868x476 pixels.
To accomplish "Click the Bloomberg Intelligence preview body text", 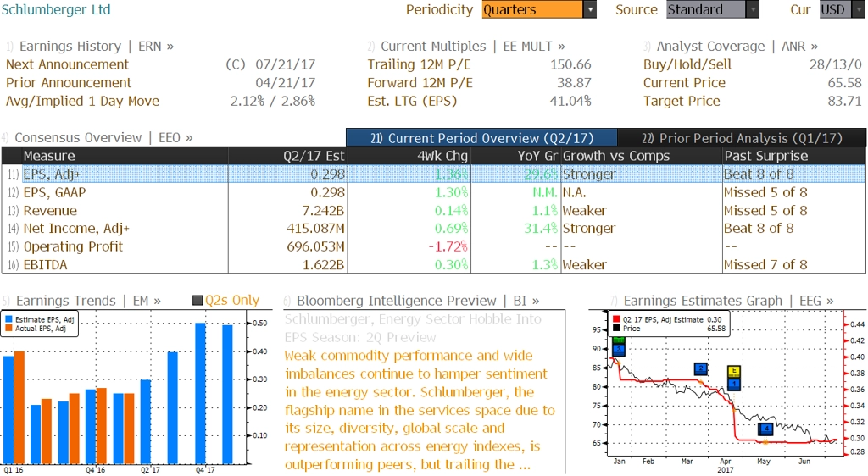I will click(420, 410).
